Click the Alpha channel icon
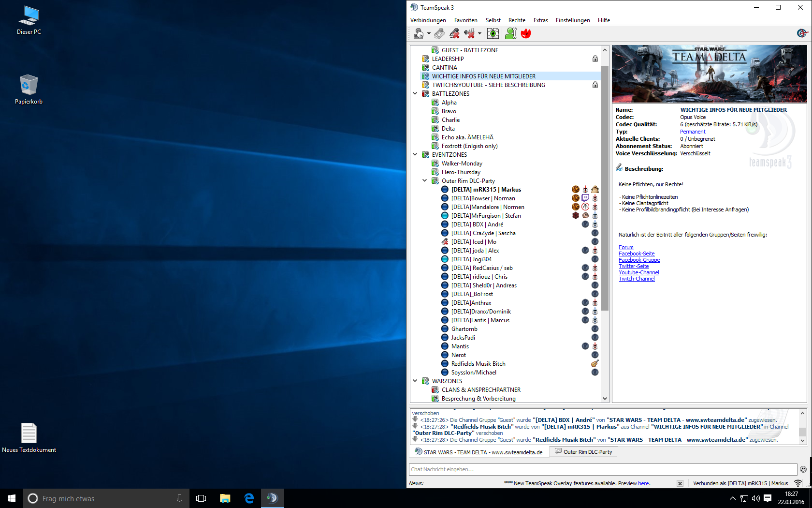 (435, 102)
